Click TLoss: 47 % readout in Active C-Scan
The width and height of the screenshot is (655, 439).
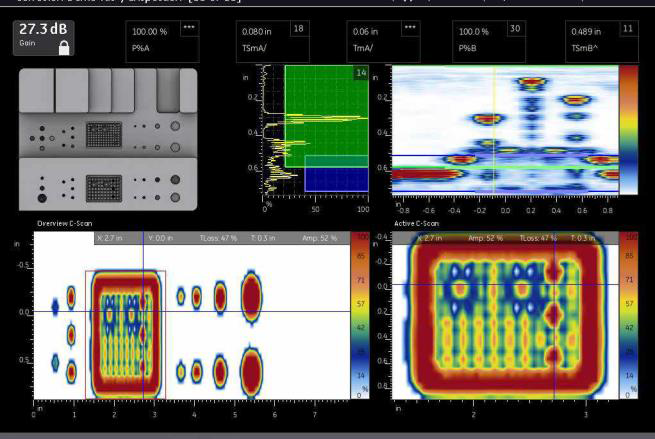coord(538,238)
